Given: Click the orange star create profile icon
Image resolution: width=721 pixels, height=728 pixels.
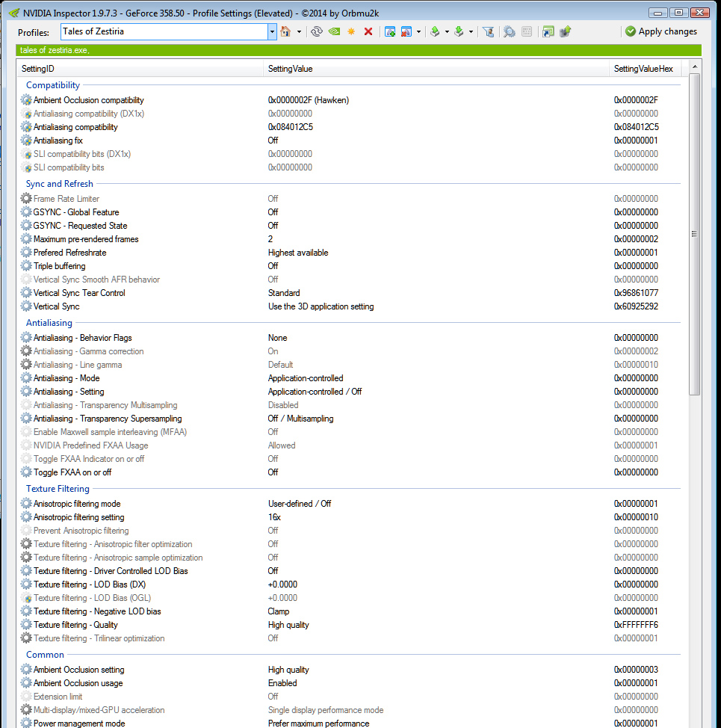Looking at the screenshot, I should pos(351,31).
